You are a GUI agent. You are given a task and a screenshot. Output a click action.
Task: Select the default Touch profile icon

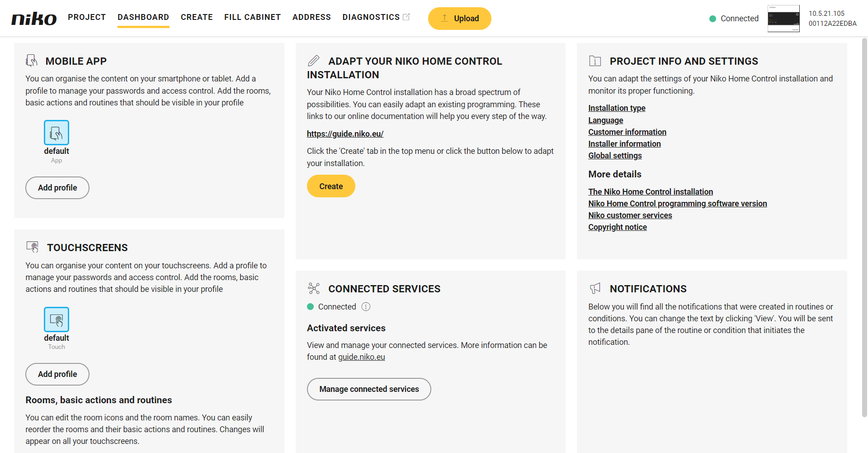pyautogui.click(x=57, y=319)
